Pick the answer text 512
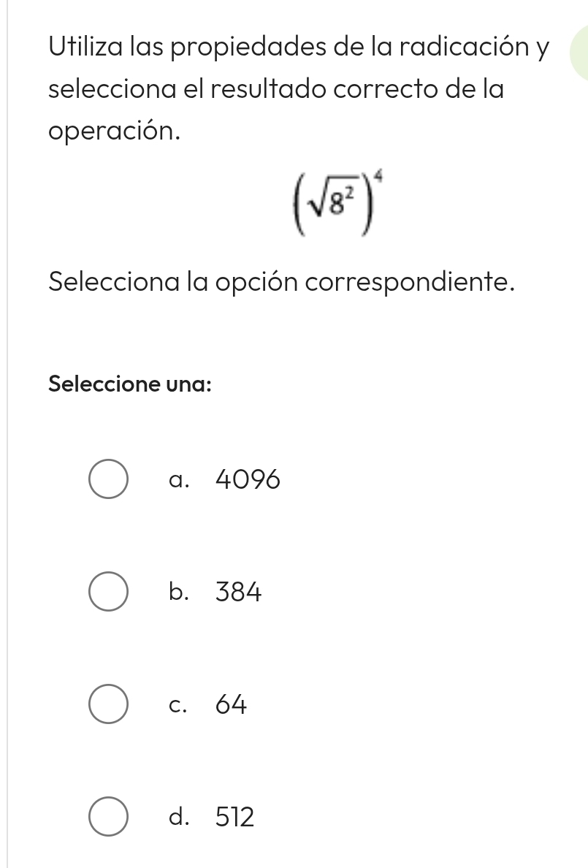Screen dimensions: 588x868 [x=235, y=818]
